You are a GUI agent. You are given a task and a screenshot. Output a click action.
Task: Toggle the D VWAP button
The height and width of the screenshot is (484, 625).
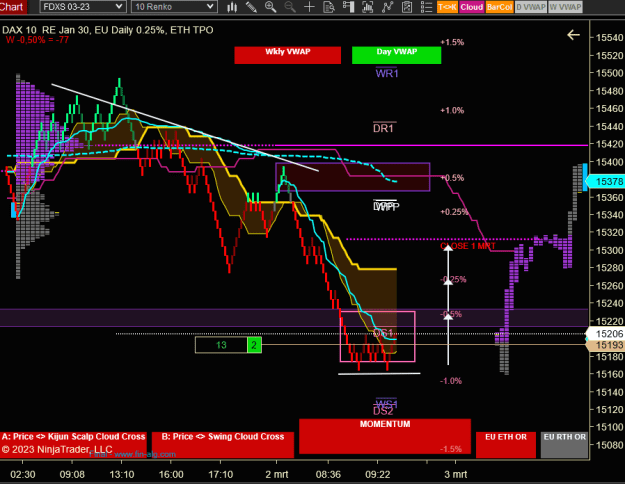point(531,7)
